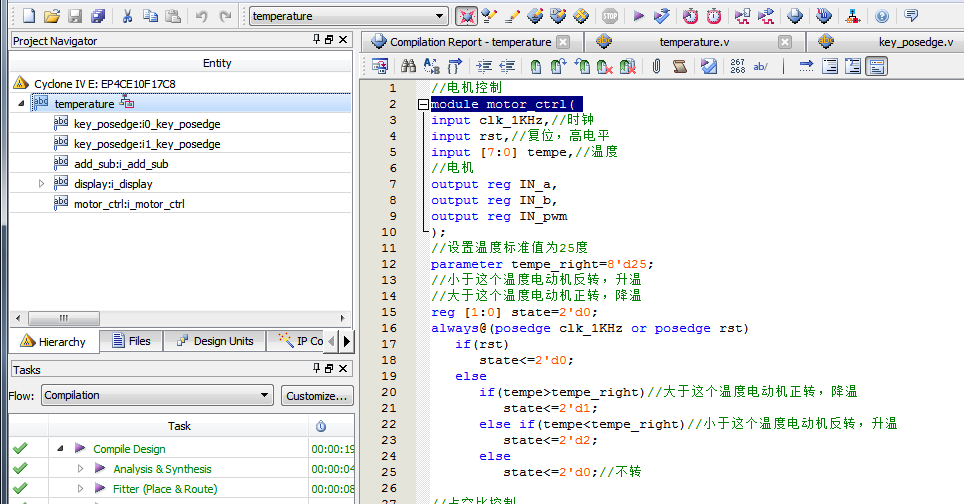Click the Start Compilation play icon

click(x=638, y=16)
